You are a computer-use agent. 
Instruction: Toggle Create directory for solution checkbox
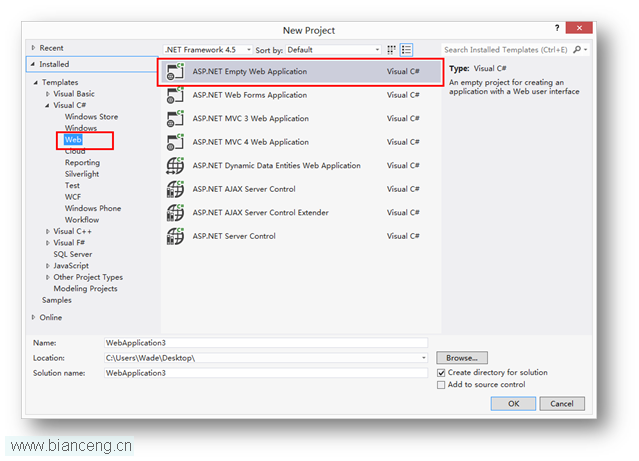(441, 373)
